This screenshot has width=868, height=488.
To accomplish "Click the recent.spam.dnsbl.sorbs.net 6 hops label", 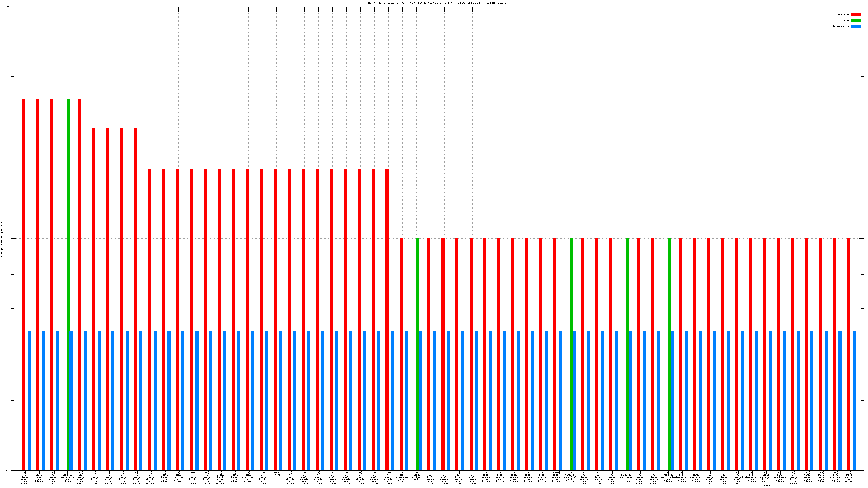I will click(765, 479).
